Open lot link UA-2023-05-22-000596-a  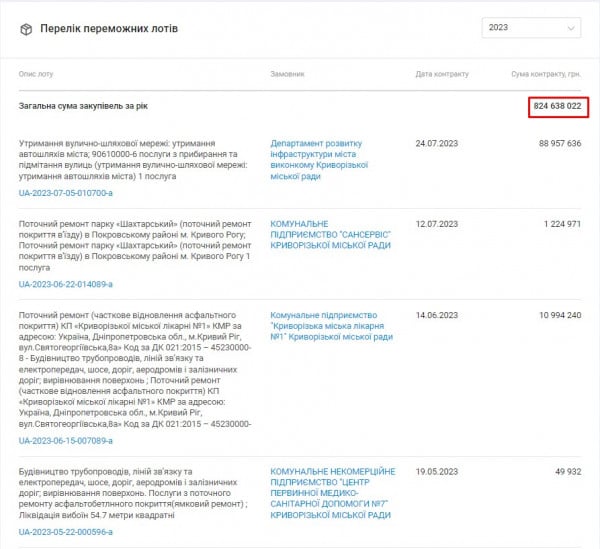click(x=66, y=531)
